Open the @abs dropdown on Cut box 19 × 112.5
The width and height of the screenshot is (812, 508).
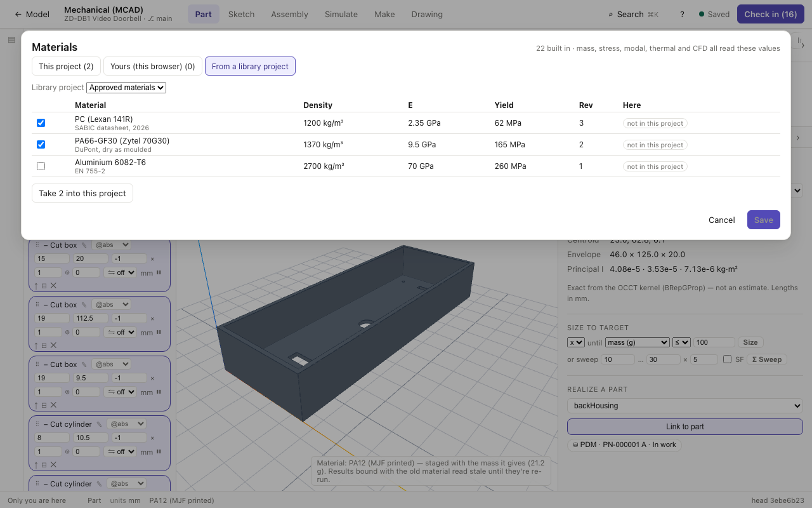point(111,304)
